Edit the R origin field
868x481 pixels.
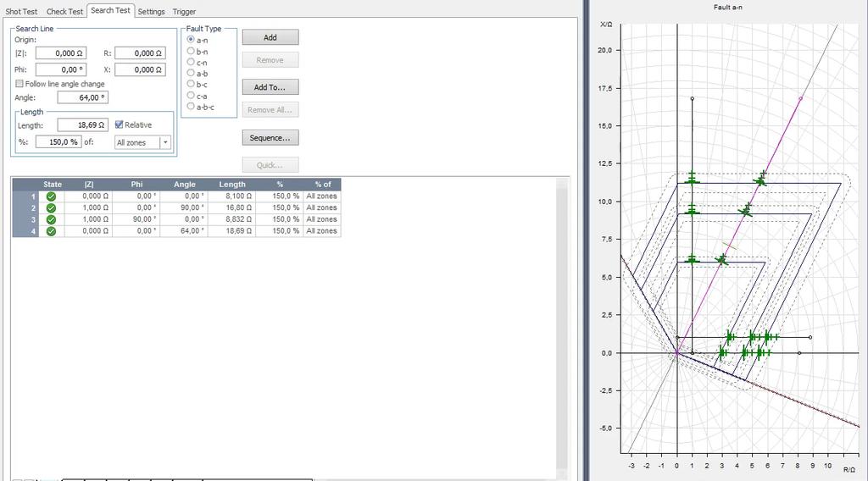[140, 53]
